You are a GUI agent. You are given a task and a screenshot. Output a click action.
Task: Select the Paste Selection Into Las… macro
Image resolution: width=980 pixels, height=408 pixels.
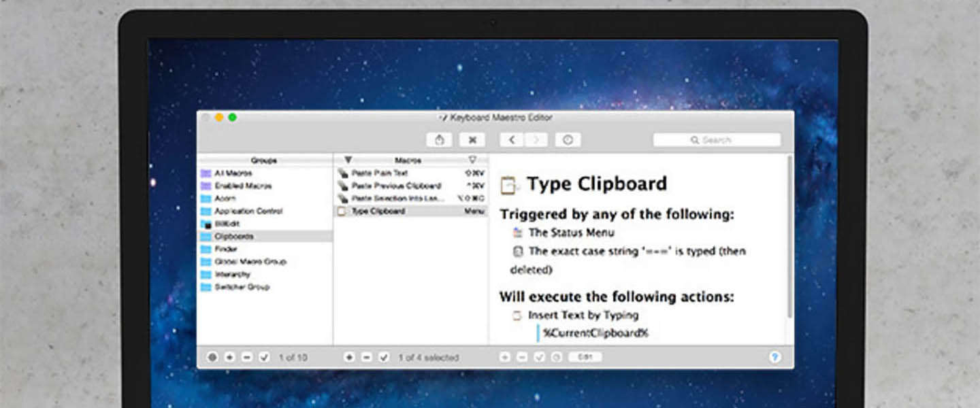tap(411, 198)
